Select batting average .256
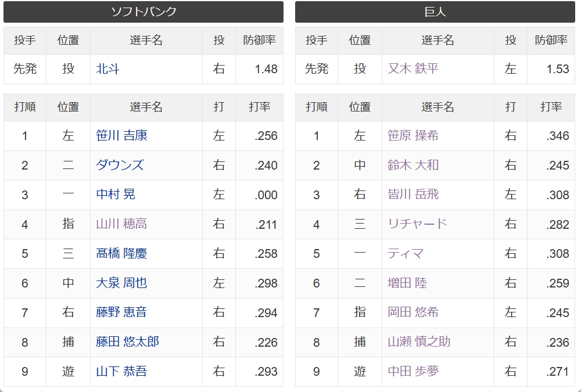Screen dimensions: 581x392 click(x=266, y=136)
